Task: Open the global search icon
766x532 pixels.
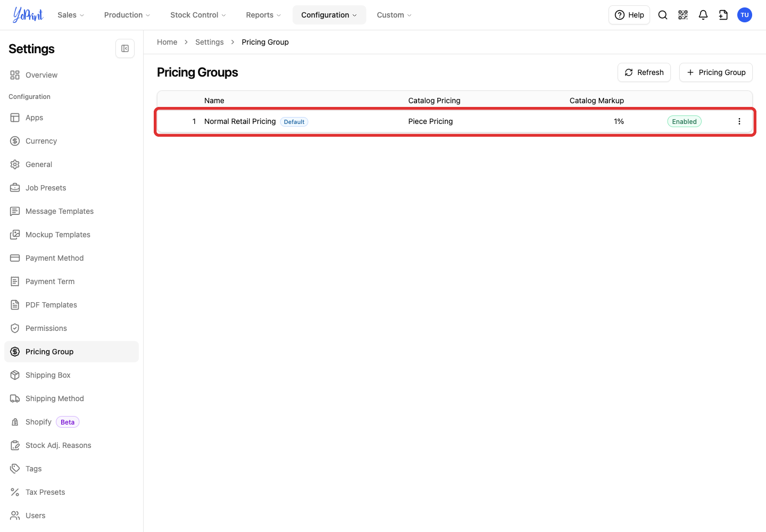Action: (663, 15)
